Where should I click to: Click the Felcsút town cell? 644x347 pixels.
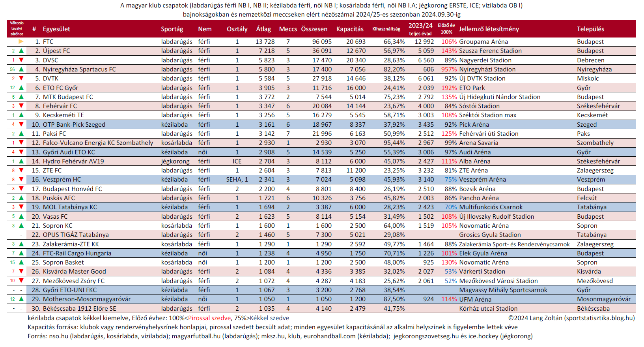(587, 198)
